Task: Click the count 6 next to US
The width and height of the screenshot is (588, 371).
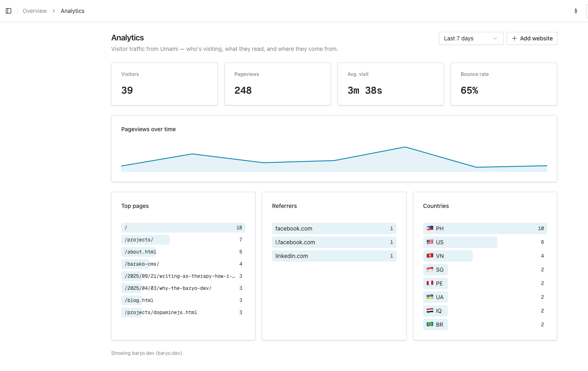Action: pyautogui.click(x=542, y=242)
